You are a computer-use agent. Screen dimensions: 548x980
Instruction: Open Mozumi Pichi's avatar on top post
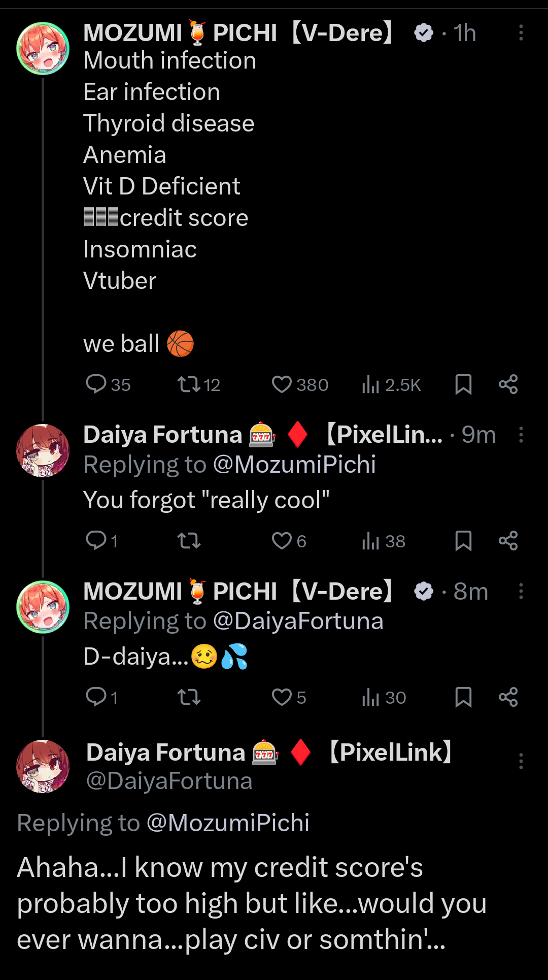(x=43, y=49)
